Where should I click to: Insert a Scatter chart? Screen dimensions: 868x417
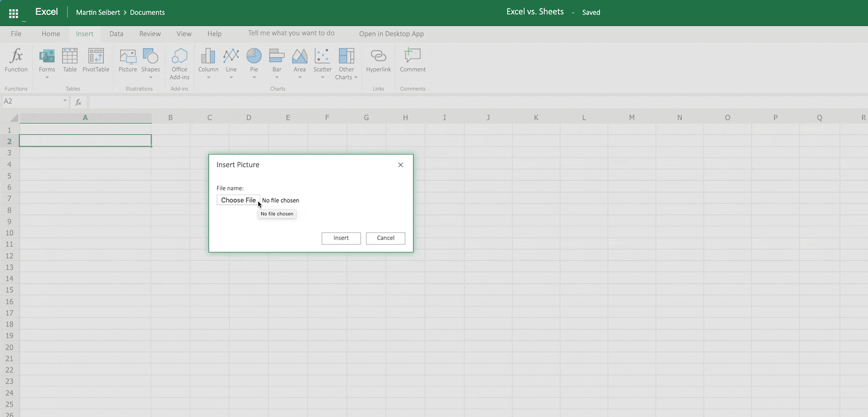(x=322, y=56)
